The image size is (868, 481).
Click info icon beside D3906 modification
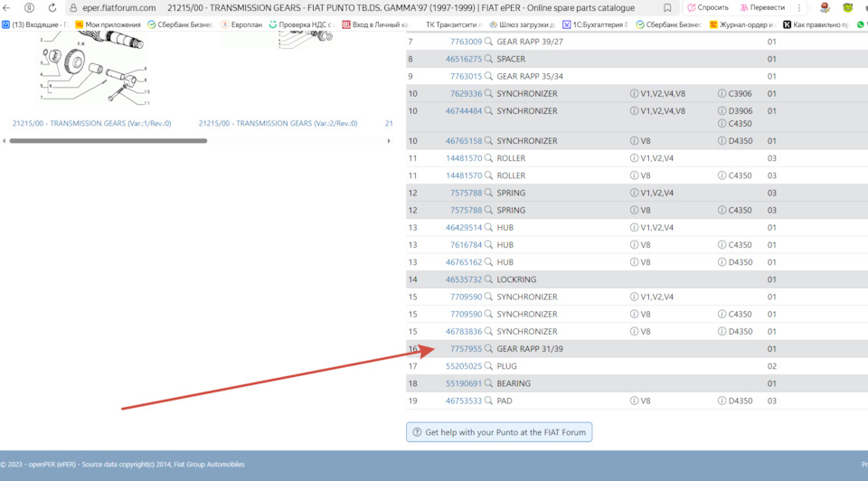pos(722,110)
